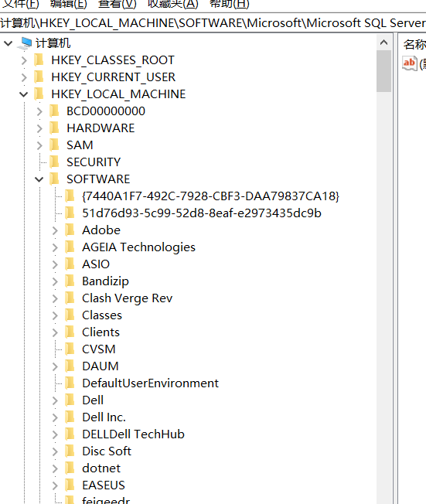Select the HARDWARE key label
426x504 pixels.
(101, 128)
